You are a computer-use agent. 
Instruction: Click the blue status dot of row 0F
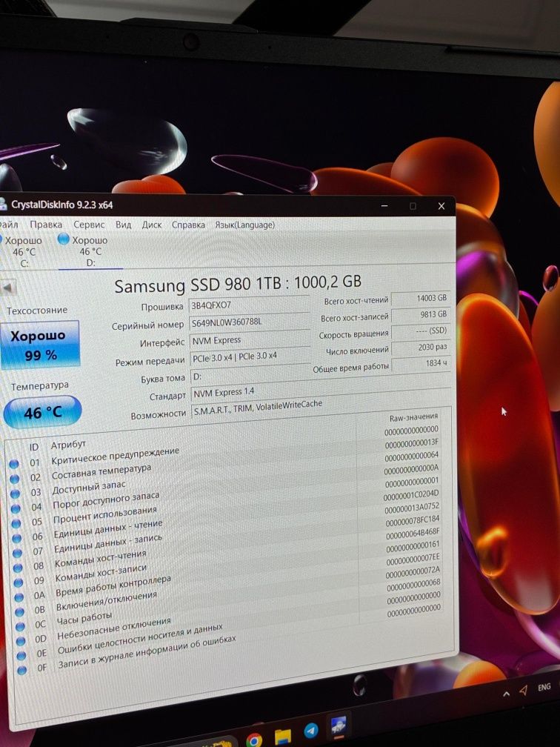coord(21,670)
